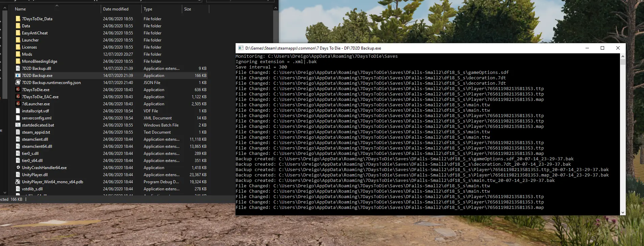Click the installscript.vdf file icon

(x=18, y=111)
